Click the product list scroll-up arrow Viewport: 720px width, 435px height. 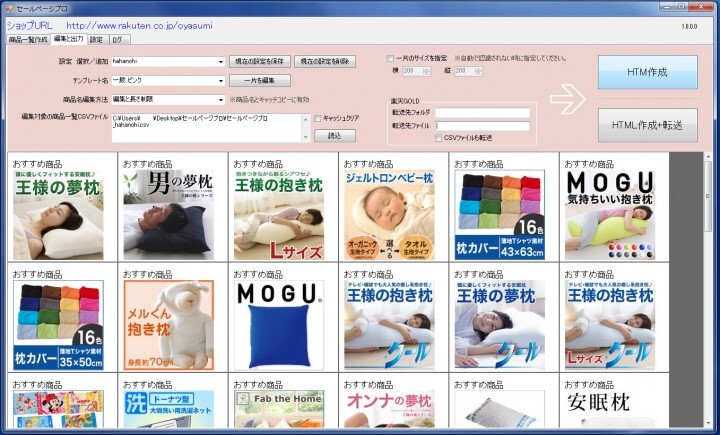[709, 157]
